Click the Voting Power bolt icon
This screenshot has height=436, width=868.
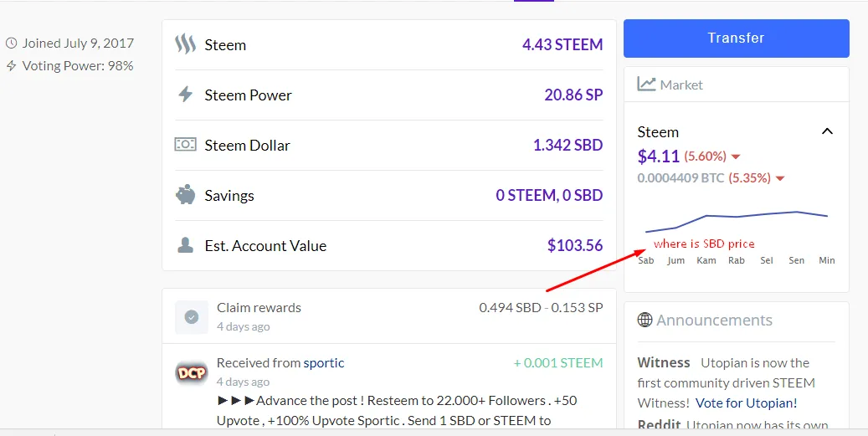point(11,66)
